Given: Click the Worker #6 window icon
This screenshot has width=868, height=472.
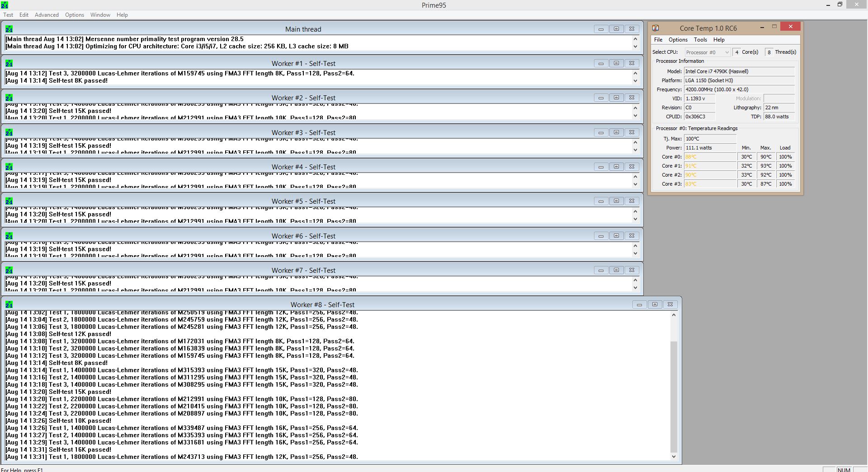Looking at the screenshot, I should (x=9, y=236).
